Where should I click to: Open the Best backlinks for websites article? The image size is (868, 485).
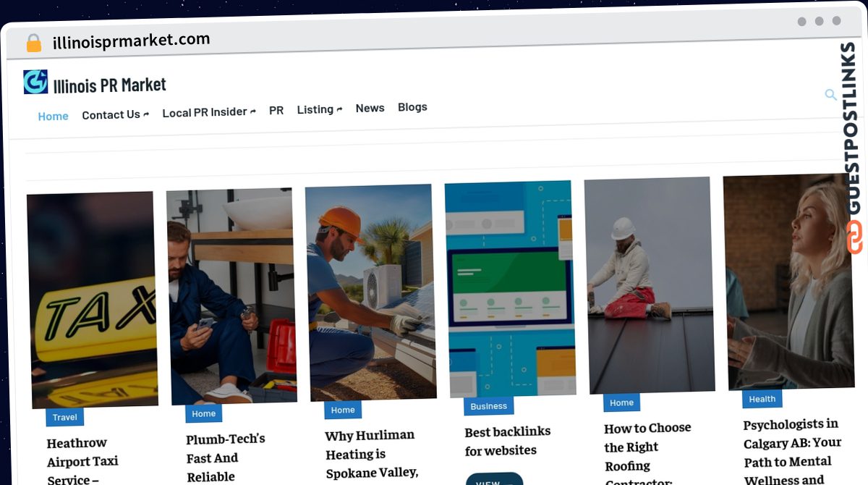pyautogui.click(x=508, y=440)
